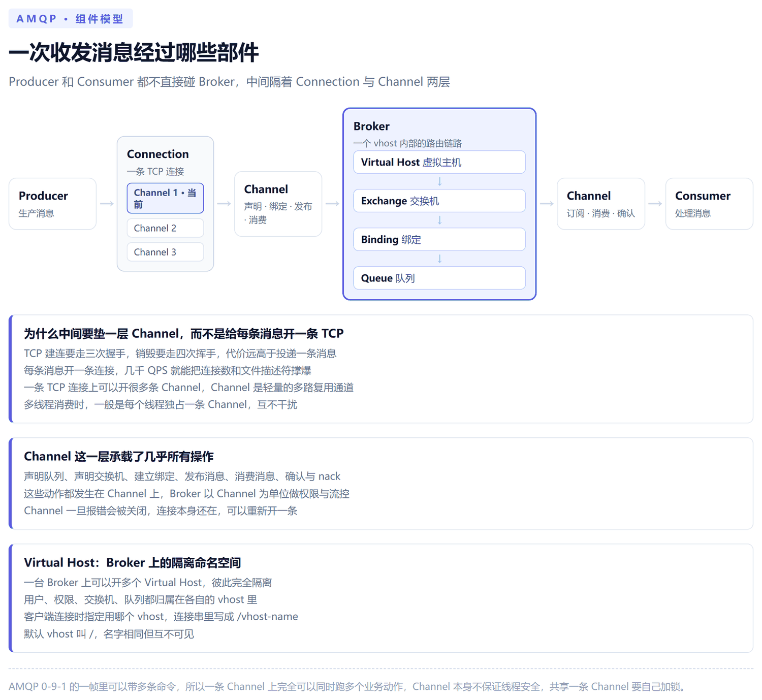Select the Queue 队列 row

click(x=439, y=278)
